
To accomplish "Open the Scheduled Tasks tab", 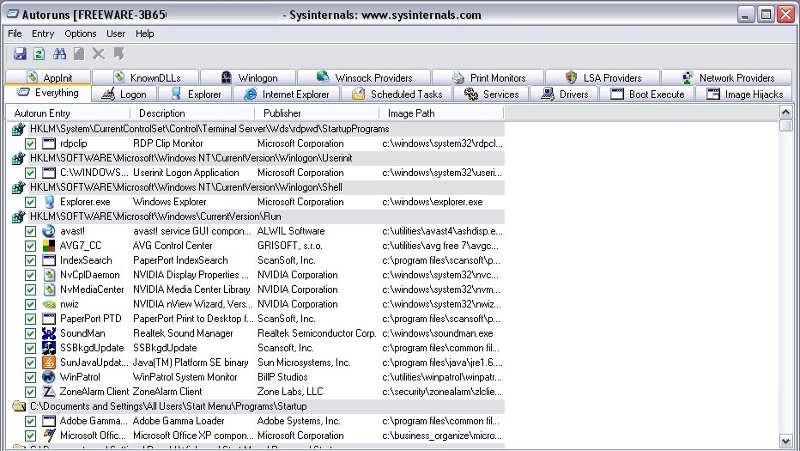I will (397, 94).
